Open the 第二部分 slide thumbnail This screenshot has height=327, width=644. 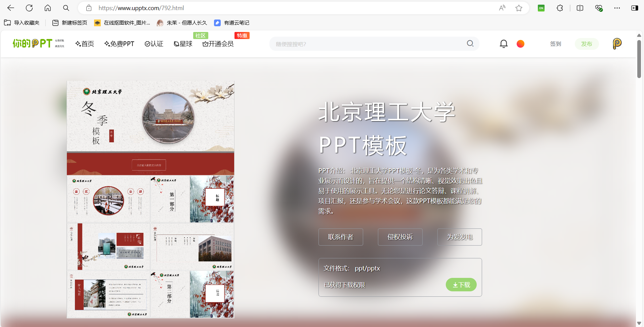coord(192,294)
